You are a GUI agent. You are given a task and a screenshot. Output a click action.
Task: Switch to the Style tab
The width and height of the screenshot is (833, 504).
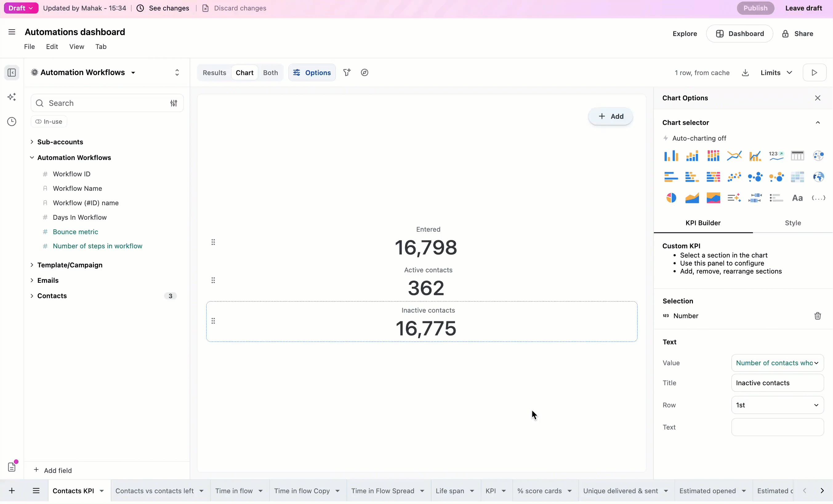tap(793, 222)
